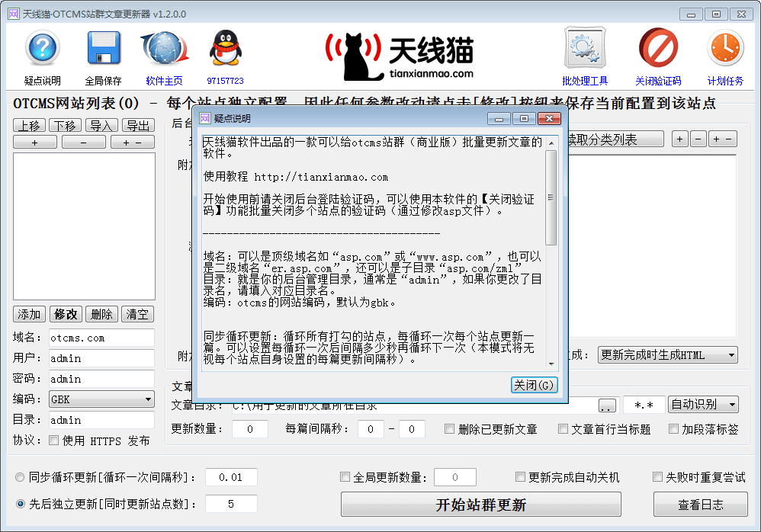Click the 上移 button
This screenshot has height=532, width=761.
[30, 126]
